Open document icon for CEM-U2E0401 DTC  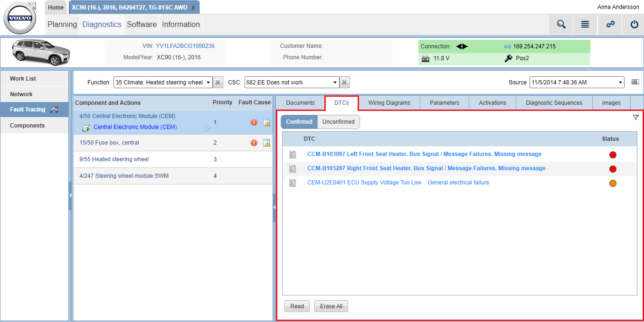click(293, 183)
